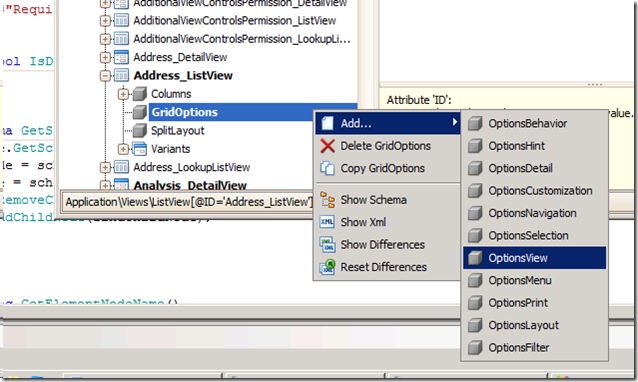Select the Columns tree node
The width and height of the screenshot is (638, 382).
[171, 94]
